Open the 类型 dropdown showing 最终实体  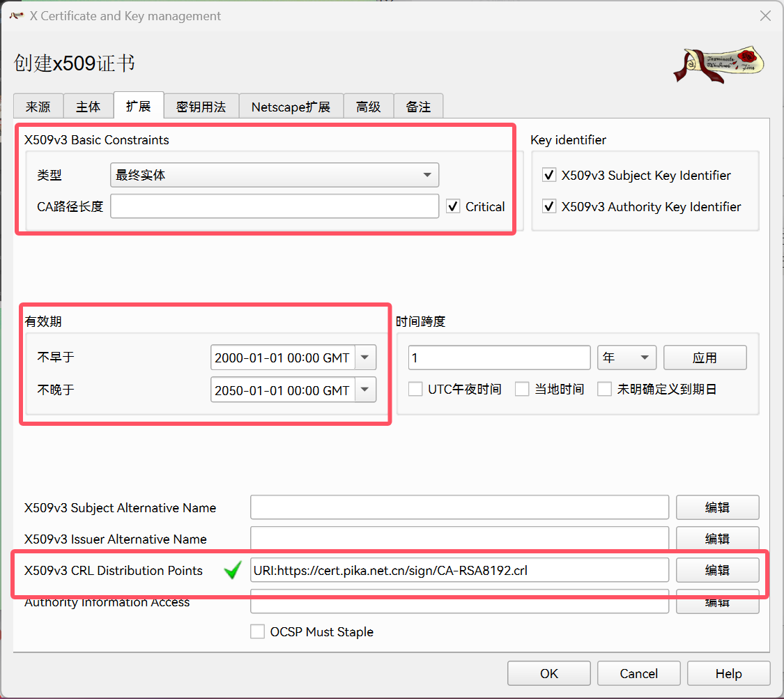[x=275, y=175]
